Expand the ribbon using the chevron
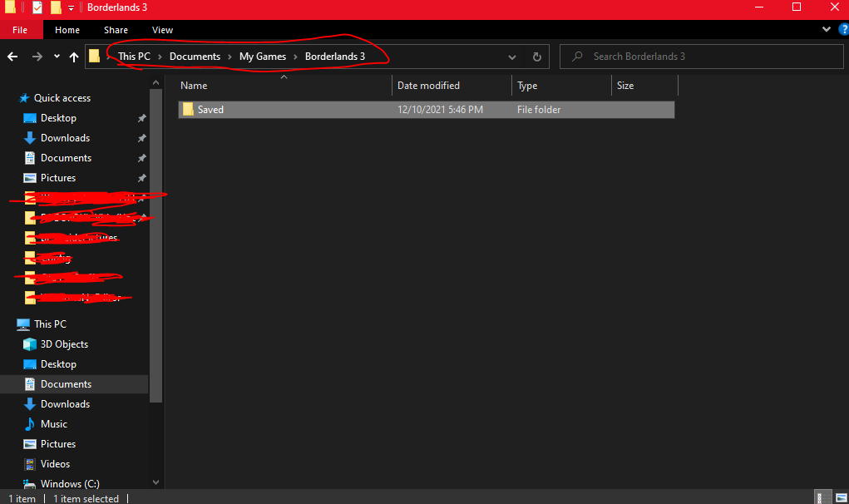 [x=826, y=29]
